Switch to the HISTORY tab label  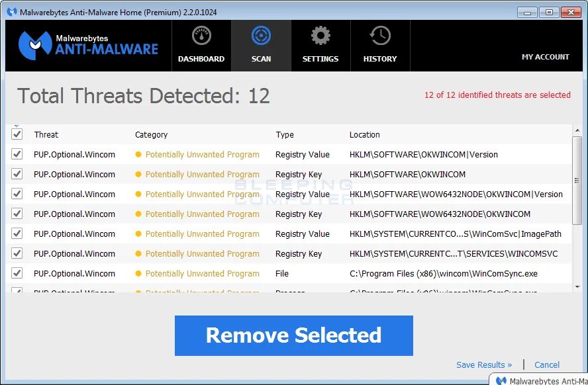point(380,59)
